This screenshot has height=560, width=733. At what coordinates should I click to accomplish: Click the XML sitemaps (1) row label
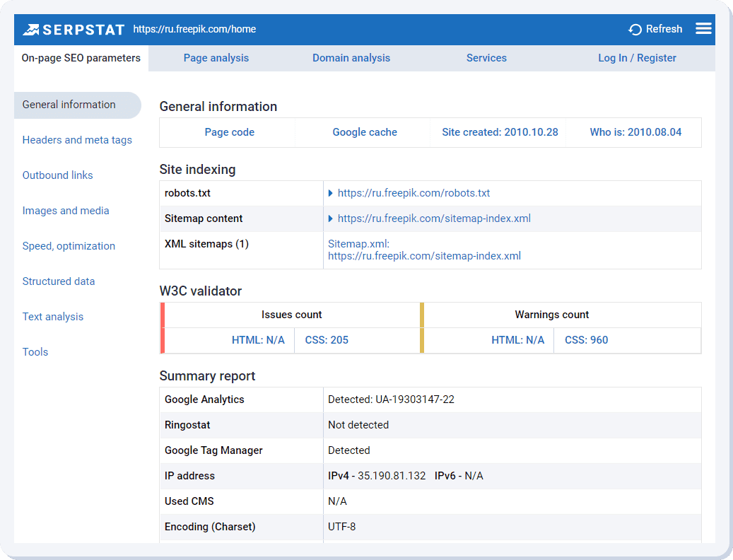coord(206,244)
